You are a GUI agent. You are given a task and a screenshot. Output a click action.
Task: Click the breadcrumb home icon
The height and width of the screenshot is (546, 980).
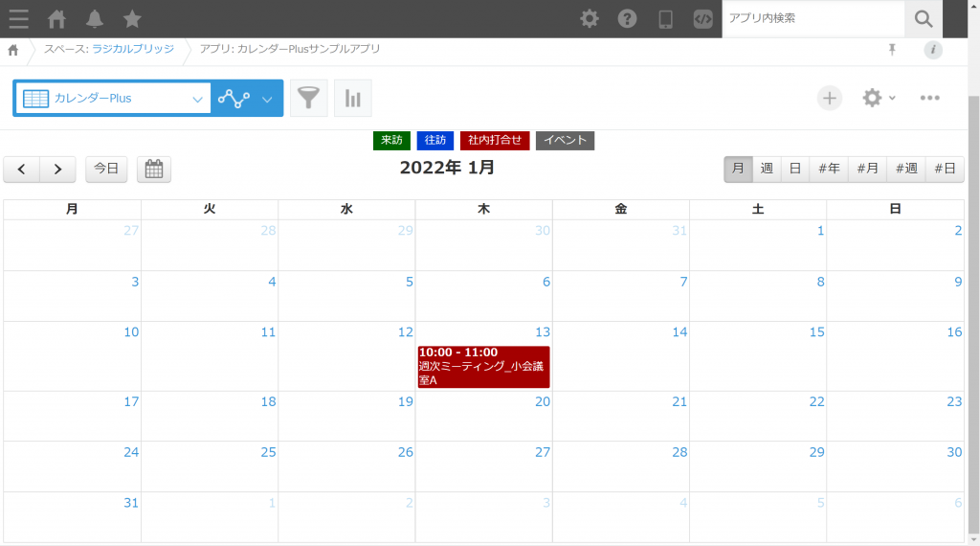[x=13, y=50]
